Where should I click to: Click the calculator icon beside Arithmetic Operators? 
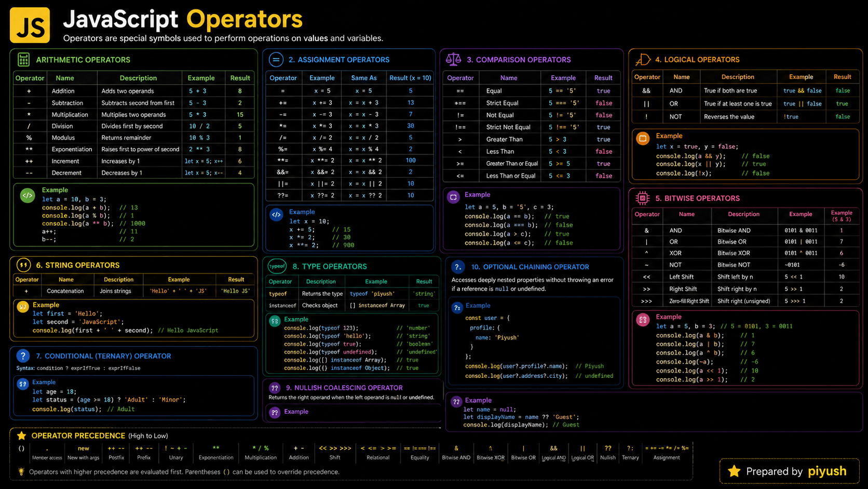[23, 59]
